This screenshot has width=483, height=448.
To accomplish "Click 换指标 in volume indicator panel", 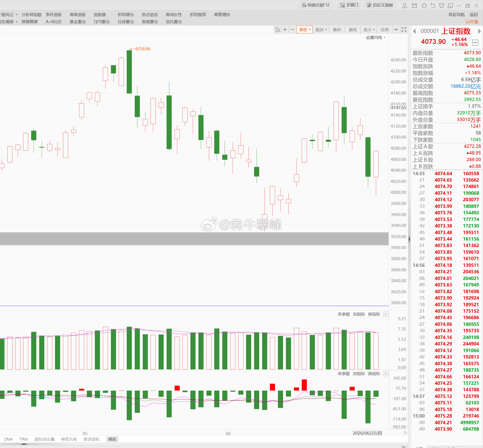I will click(374, 314).
